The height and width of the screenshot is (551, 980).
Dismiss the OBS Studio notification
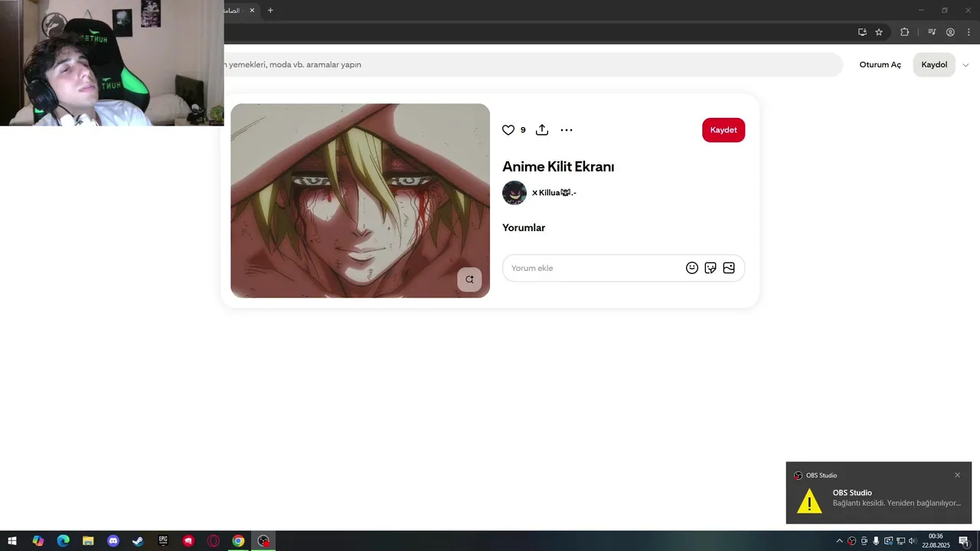coord(957,475)
